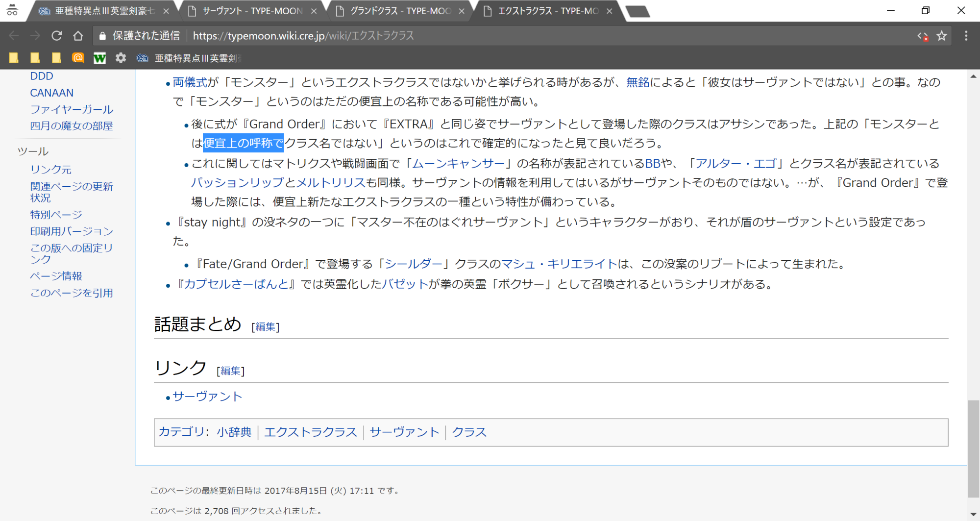Click the lock icon for site security info

[102, 36]
